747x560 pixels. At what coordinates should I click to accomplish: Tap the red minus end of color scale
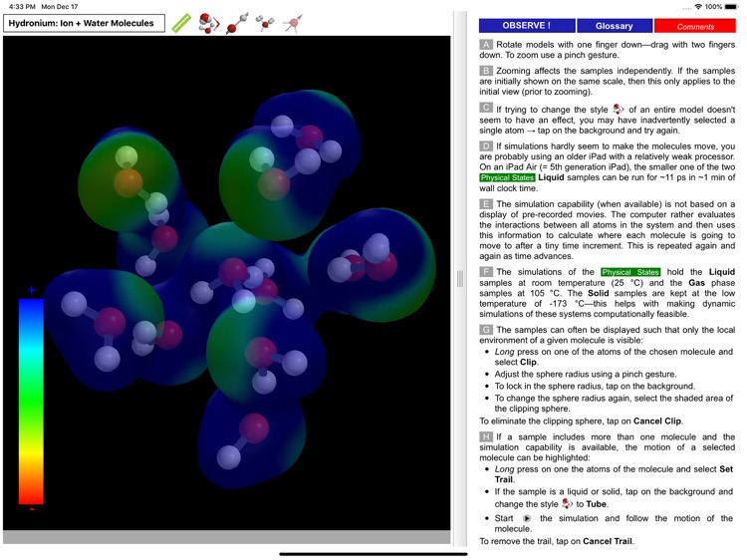[32, 509]
